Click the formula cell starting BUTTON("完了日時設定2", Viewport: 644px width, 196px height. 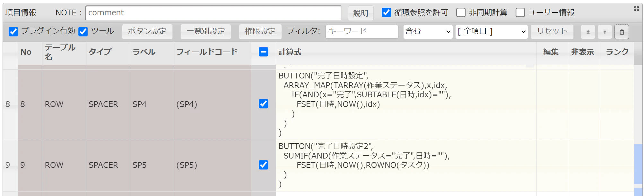(x=406, y=166)
